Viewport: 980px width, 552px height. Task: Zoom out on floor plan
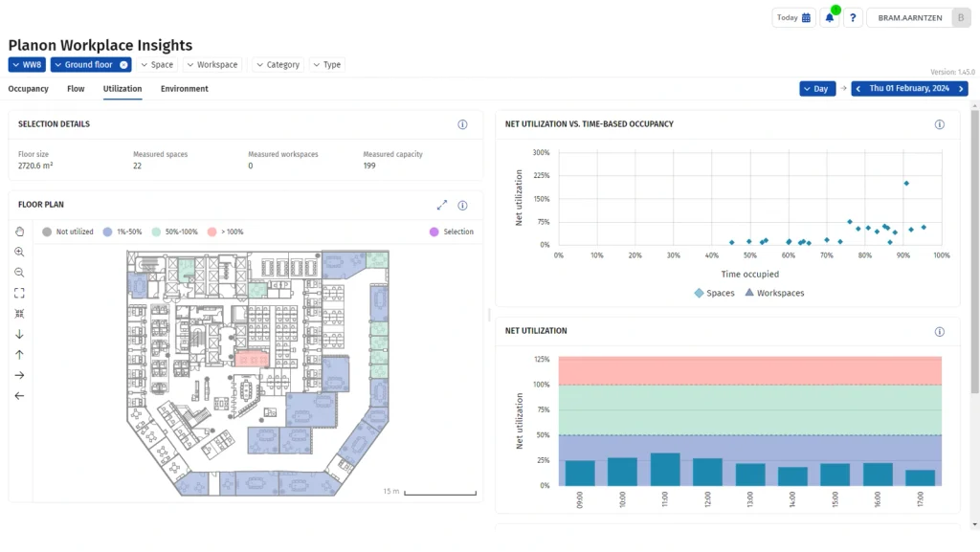pos(19,273)
